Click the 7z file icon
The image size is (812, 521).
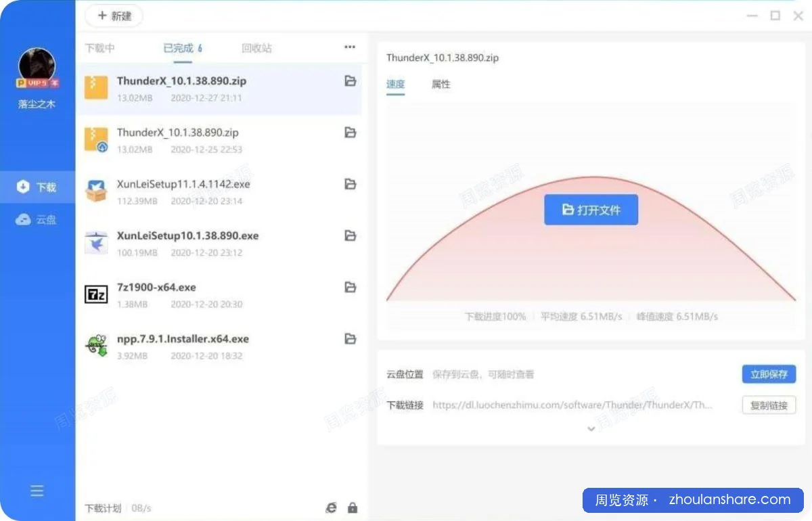coord(96,294)
